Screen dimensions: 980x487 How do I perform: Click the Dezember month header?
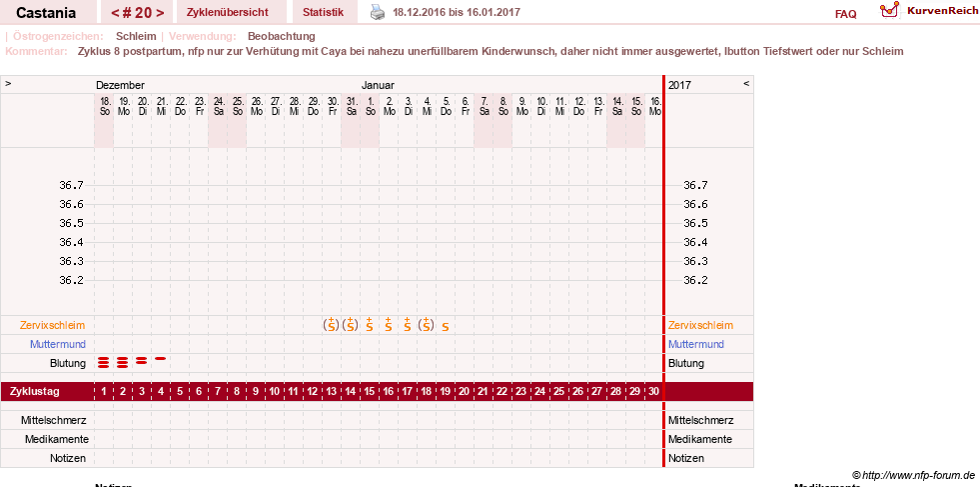pyautogui.click(x=120, y=85)
